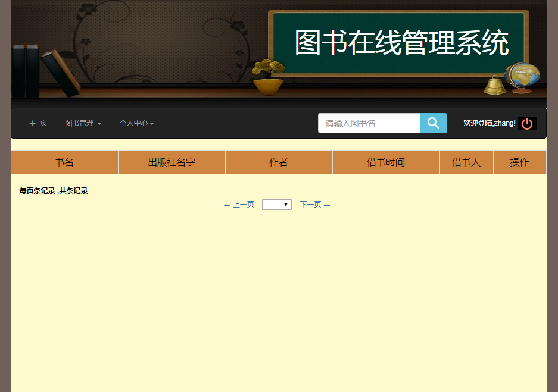The image size is (558, 392).
Task: Expand the 个人中心 dropdown menu
Action: pos(136,123)
